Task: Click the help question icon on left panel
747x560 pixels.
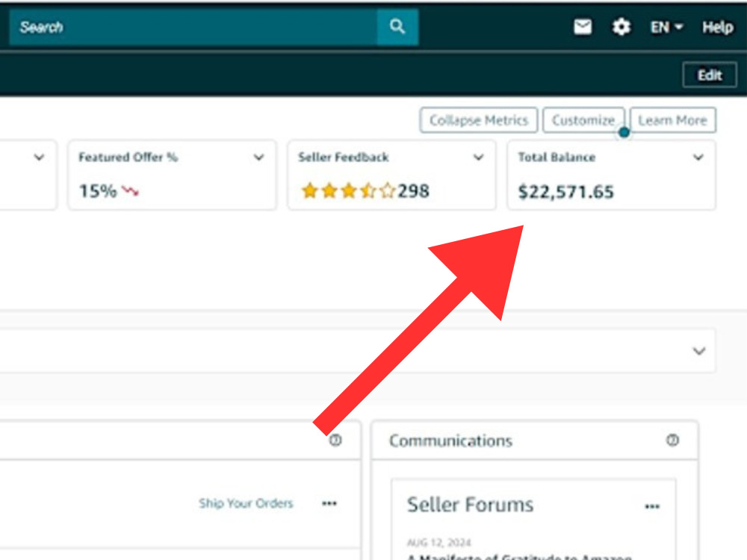Action: point(335,440)
